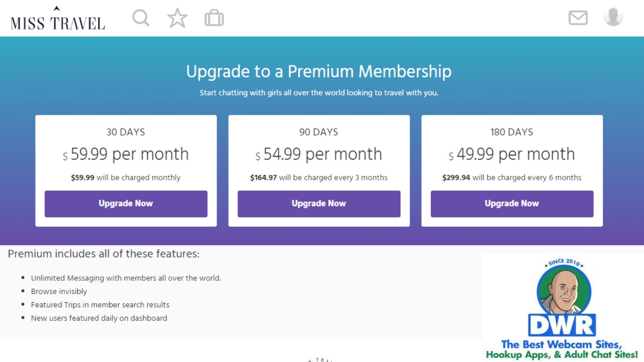Select the 30 DAYS plan heading
The height and width of the screenshot is (362, 644).
click(x=126, y=132)
